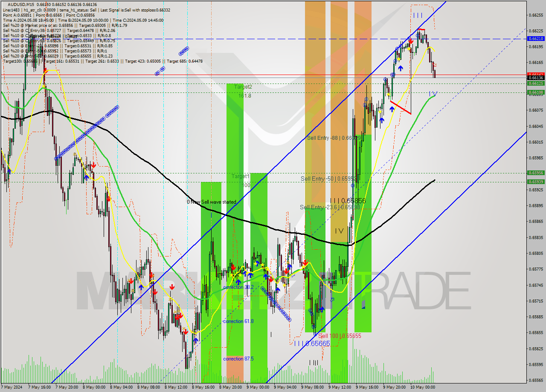Click the red 0.66142 price tag
The height and width of the screenshot is (392, 546).
[536, 75]
